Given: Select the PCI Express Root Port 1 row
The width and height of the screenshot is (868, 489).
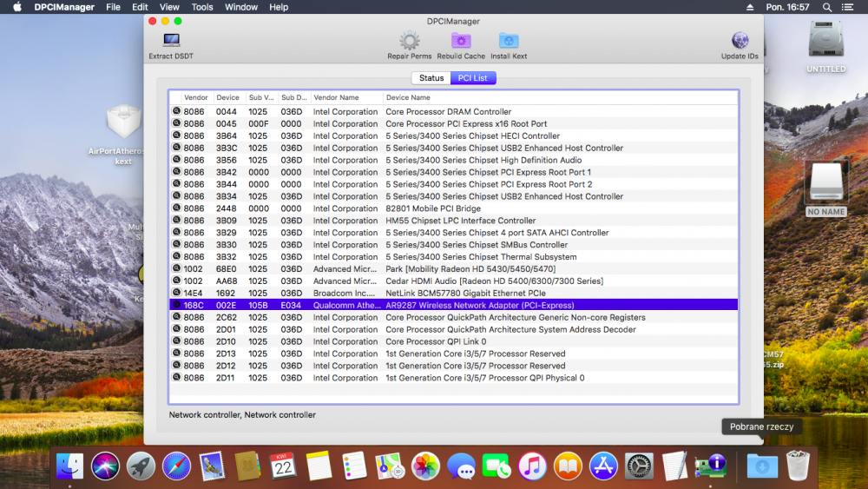Looking at the screenshot, I should click(453, 172).
